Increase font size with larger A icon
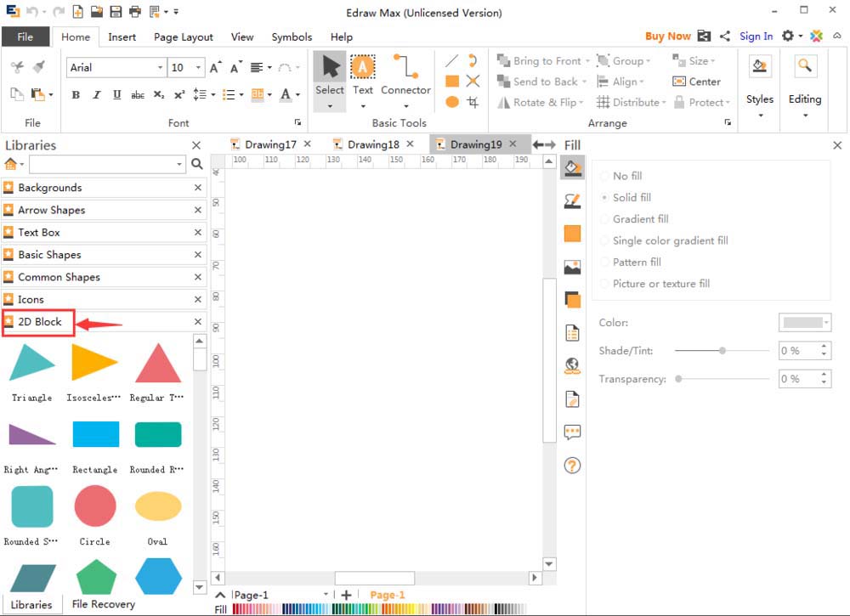This screenshot has height=616, width=850. pyautogui.click(x=215, y=67)
